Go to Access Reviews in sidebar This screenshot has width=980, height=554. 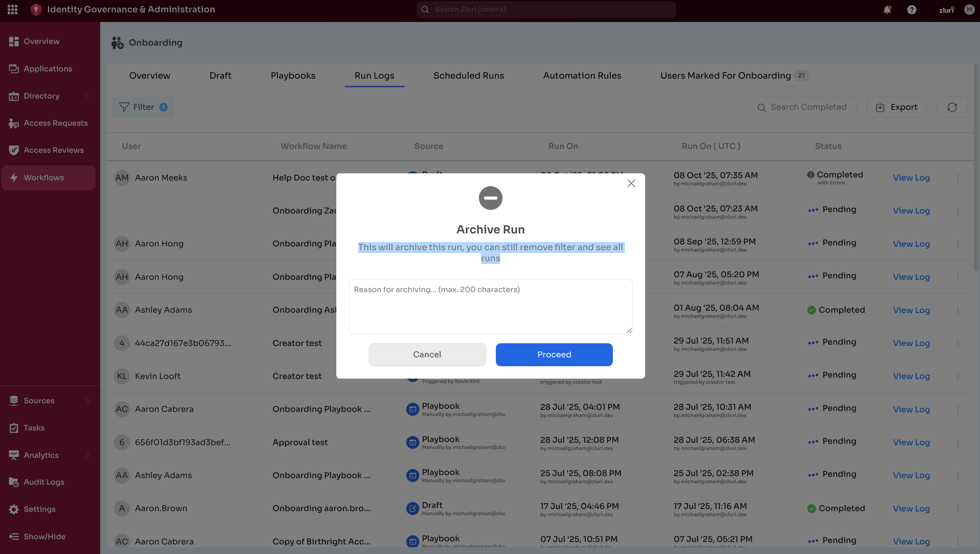click(x=53, y=150)
